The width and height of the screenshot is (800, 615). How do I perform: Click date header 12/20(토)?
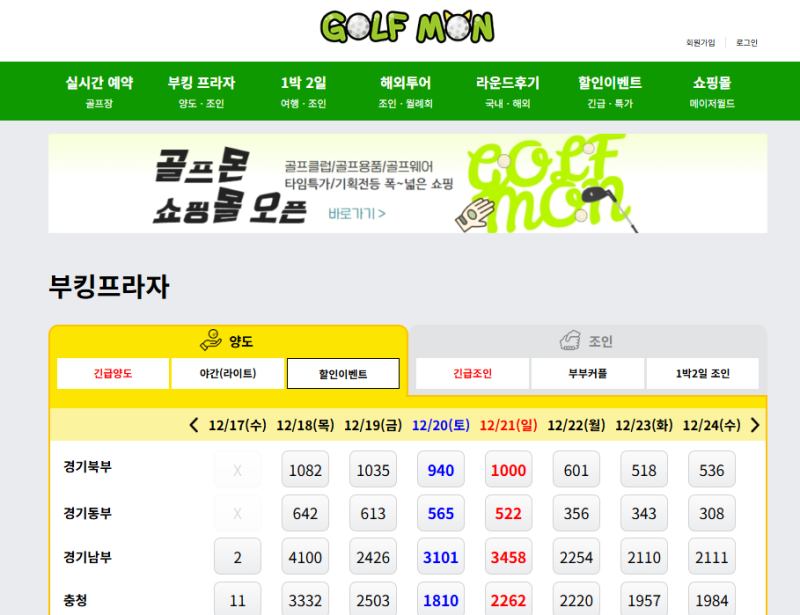click(x=441, y=425)
